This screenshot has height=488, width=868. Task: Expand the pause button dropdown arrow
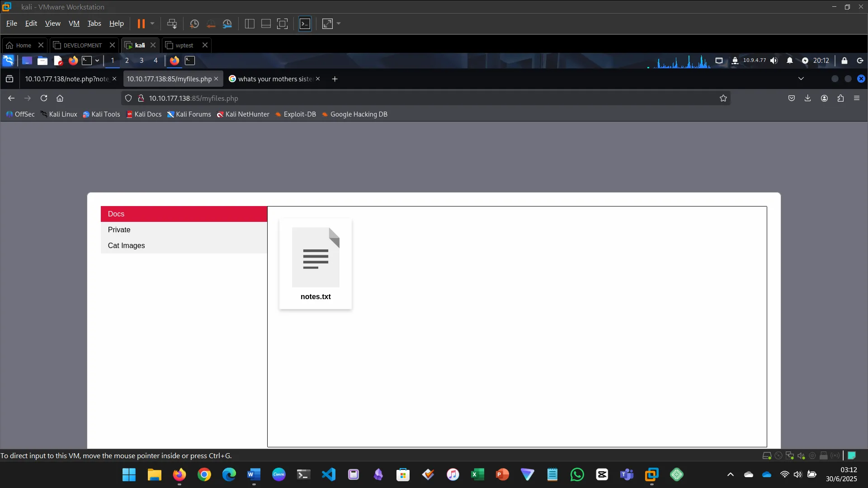pos(152,23)
